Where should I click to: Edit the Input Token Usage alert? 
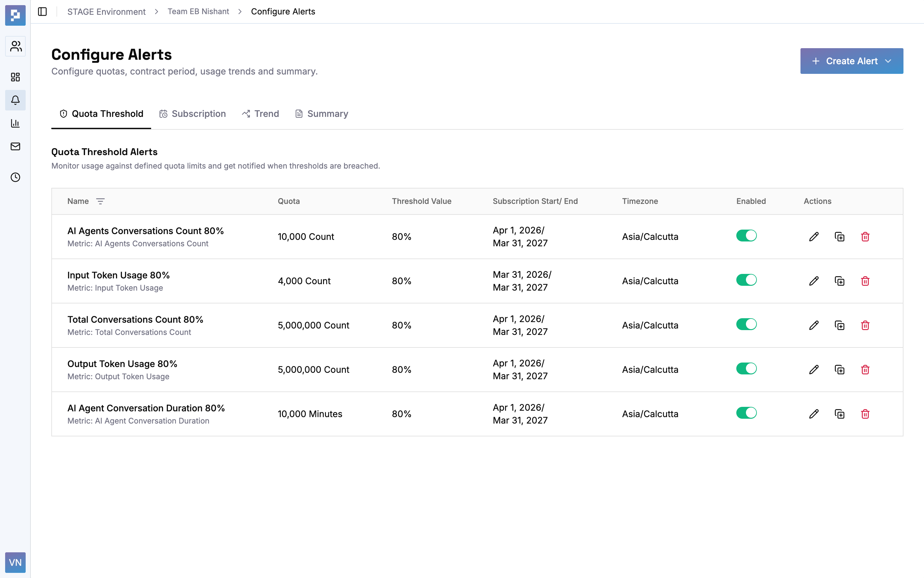click(x=814, y=281)
